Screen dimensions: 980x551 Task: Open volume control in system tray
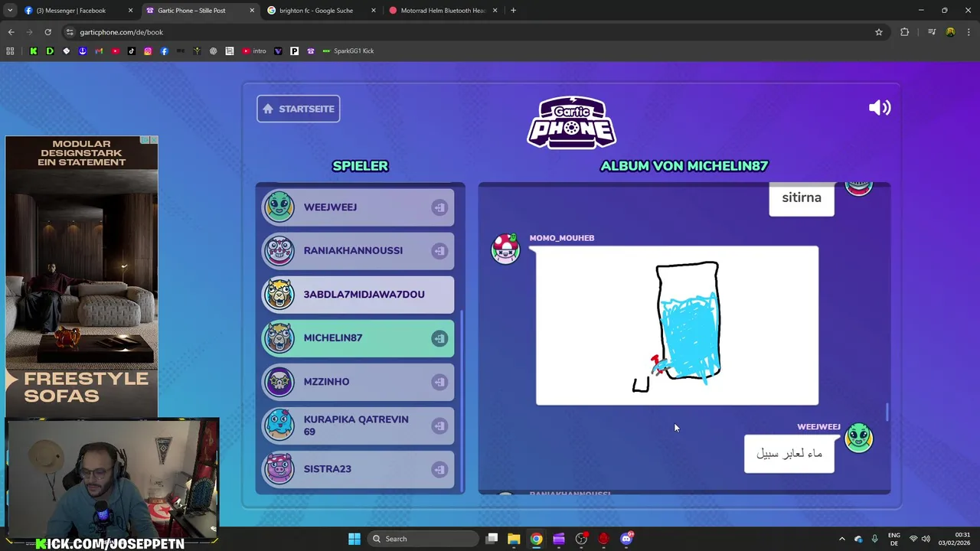click(926, 539)
